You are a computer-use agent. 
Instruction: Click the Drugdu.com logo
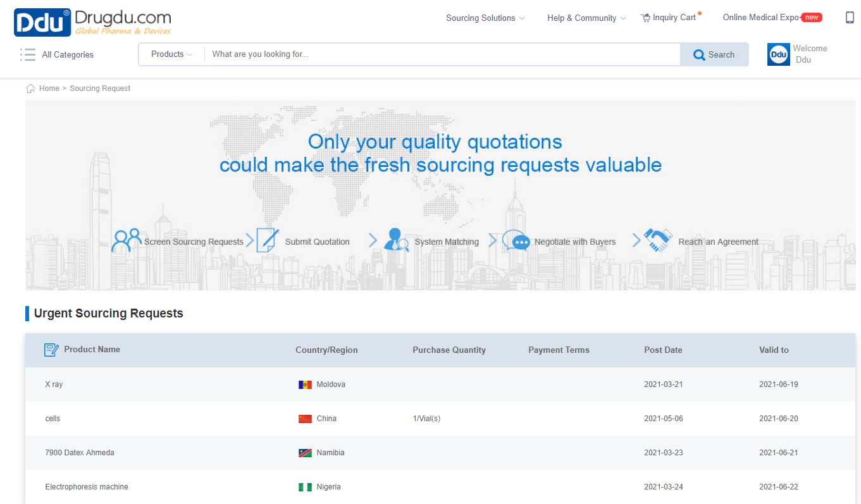tap(92, 22)
